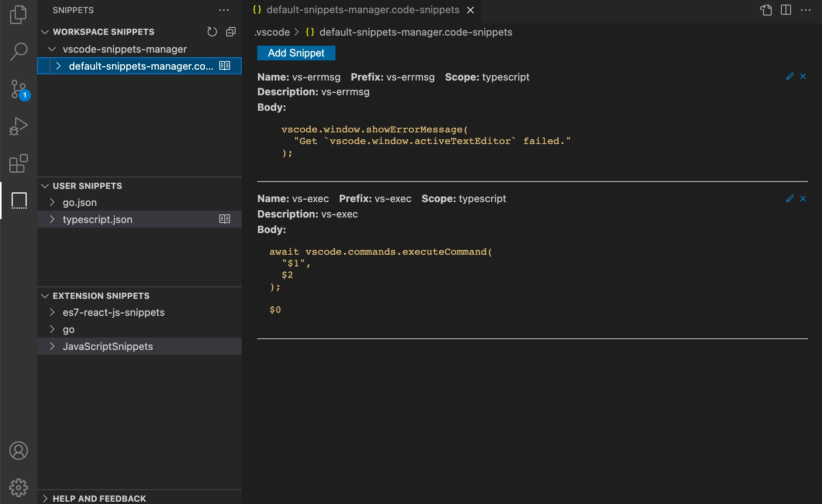The height and width of the screenshot is (504, 822).
Task: Click the Add Snippet button
Action: [296, 53]
